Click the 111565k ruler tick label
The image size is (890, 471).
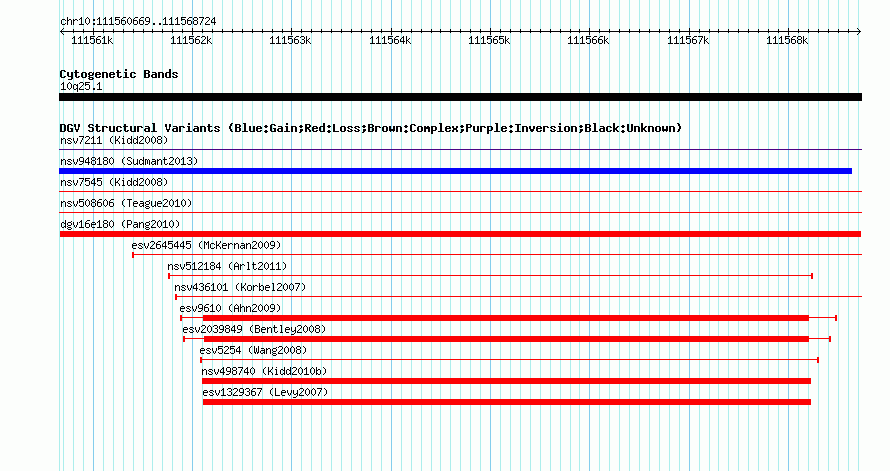[489, 40]
